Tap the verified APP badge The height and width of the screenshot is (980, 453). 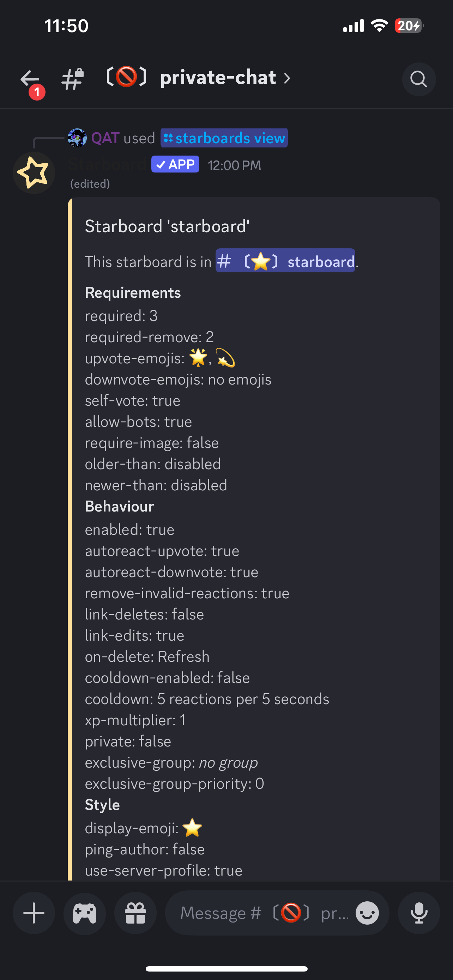(x=175, y=164)
